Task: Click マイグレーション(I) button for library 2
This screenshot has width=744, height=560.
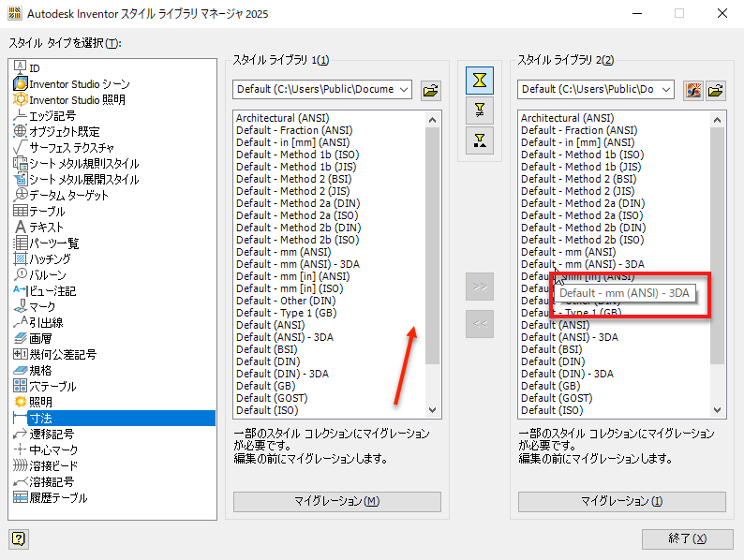Action: coord(621,501)
